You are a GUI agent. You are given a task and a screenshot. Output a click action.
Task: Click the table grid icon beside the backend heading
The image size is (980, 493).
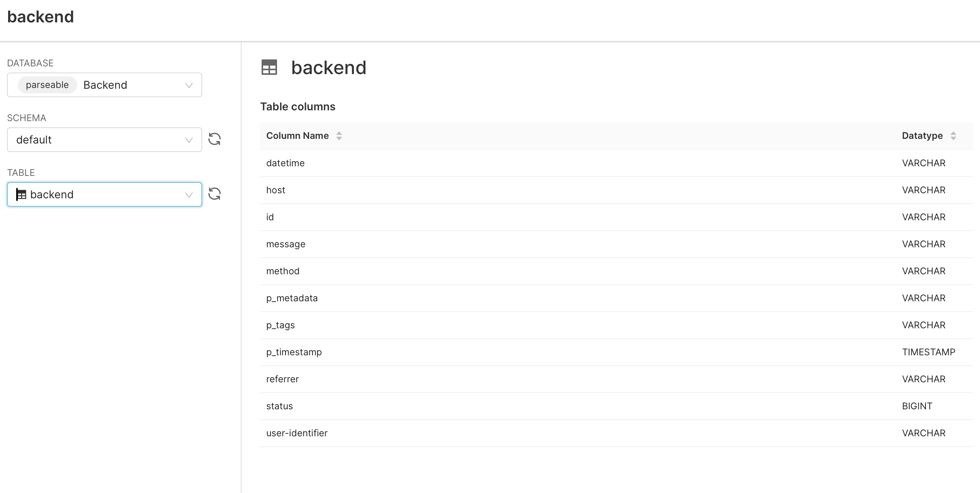(269, 68)
